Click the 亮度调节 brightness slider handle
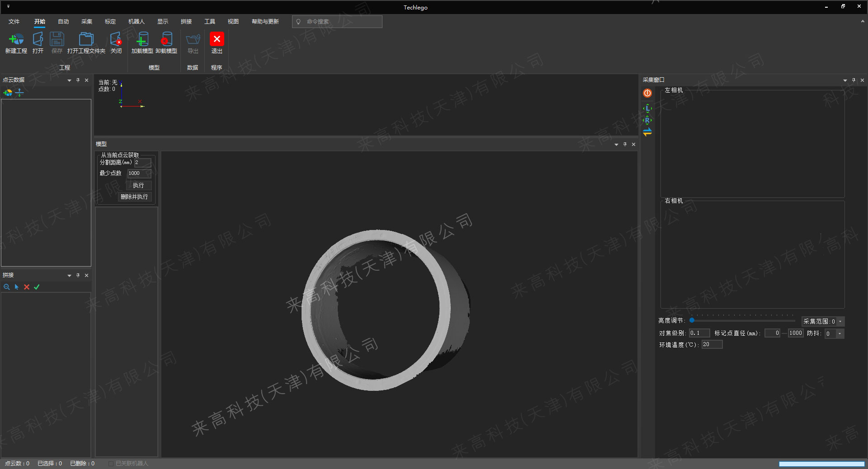 692,320
